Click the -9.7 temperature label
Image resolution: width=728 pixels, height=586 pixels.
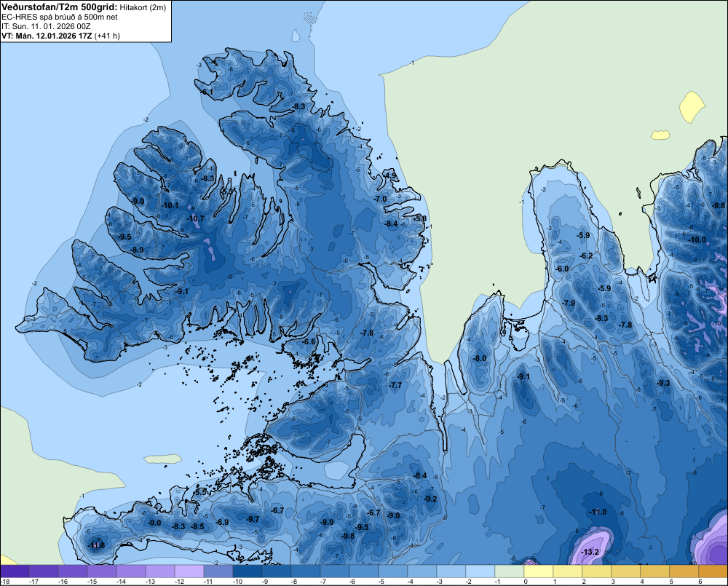pyautogui.click(x=253, y=519)
